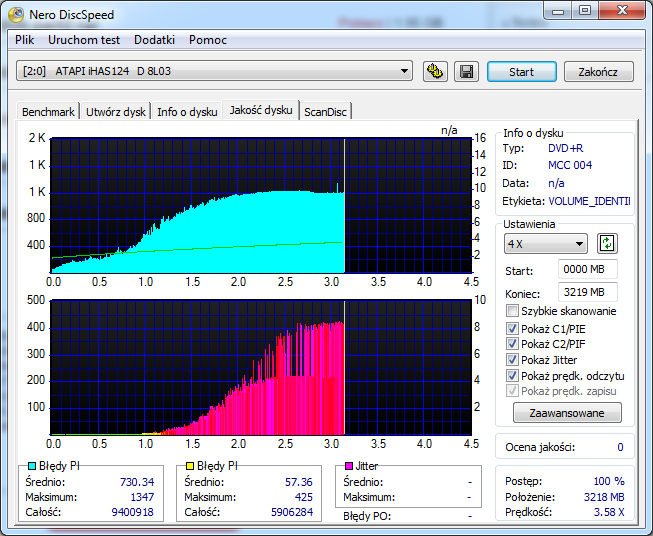
Task: Toggle the Szybkie skanowanie checkbox
Action: click(x=512, y=311)
